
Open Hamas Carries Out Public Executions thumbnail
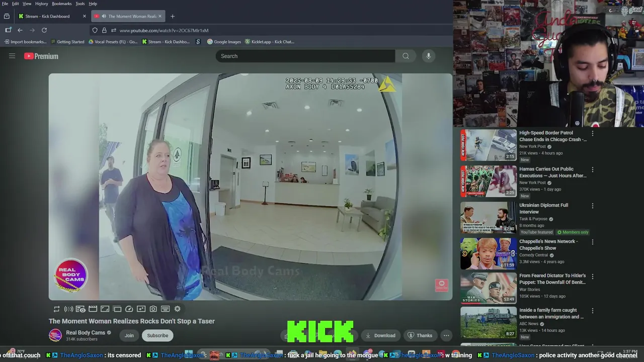pos(489,181)
